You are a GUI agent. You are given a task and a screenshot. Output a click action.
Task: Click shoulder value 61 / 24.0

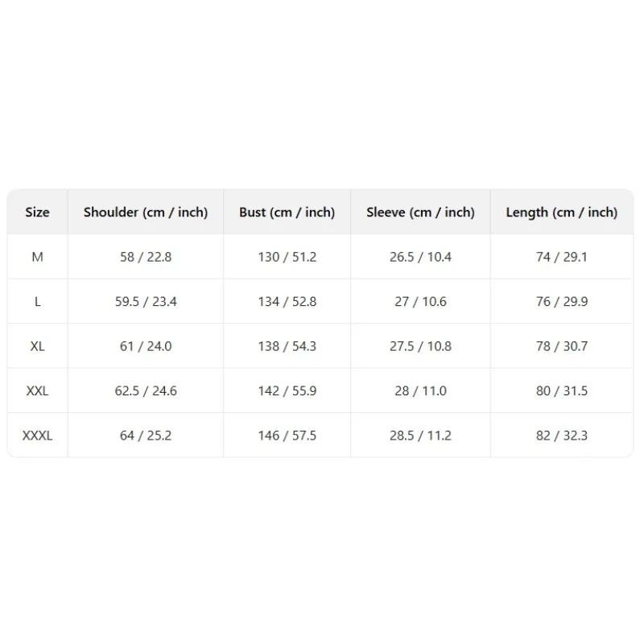click(146, 346)
